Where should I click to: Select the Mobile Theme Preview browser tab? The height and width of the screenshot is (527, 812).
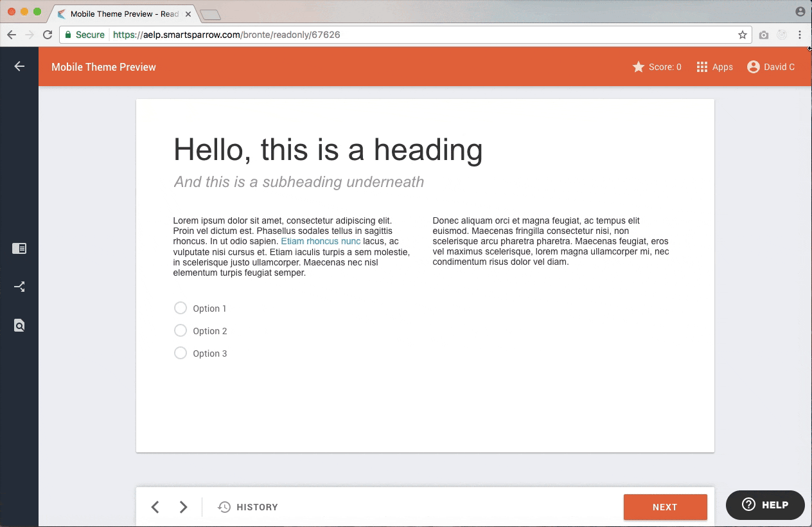pyautogui.click(x=125, y=13)
